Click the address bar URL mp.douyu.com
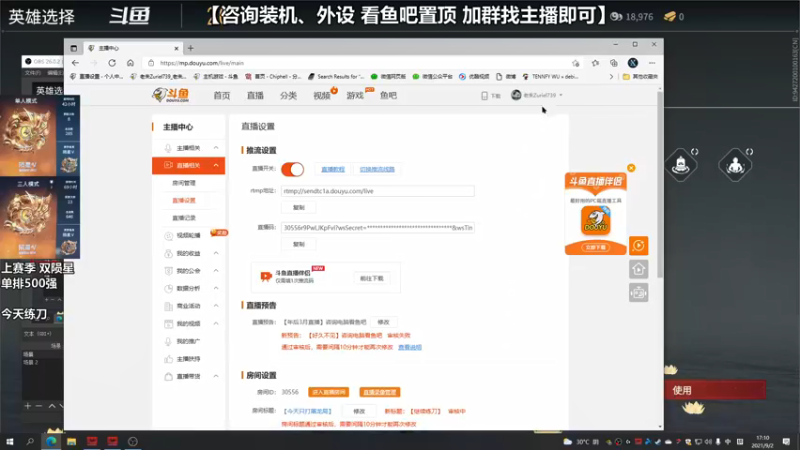The height and width of the screenshot is (450, 800). coord(202,63)
